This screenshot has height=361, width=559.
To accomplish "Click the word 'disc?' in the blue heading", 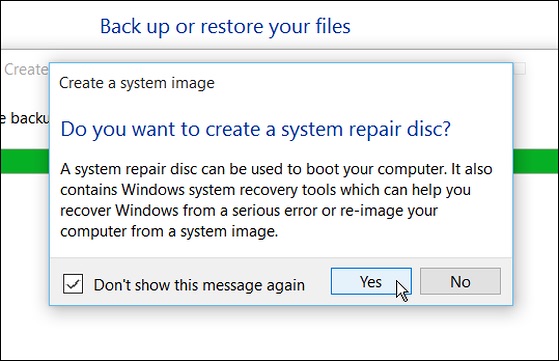I will click(x=429, y=129).
